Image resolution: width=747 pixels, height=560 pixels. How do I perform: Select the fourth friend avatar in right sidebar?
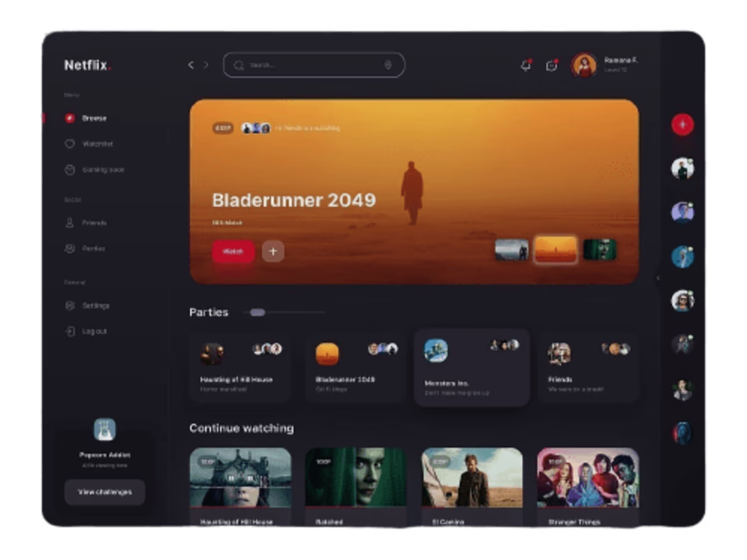[682, 300]
